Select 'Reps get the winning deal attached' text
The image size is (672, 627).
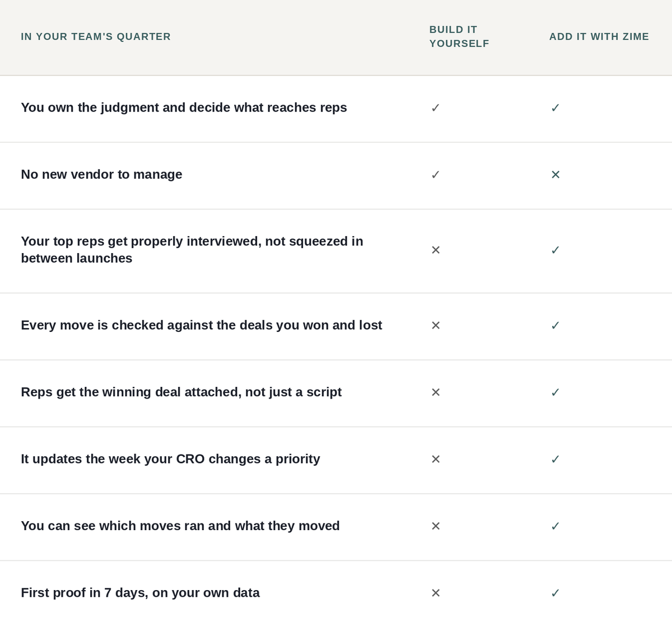(x=181, y=392)
